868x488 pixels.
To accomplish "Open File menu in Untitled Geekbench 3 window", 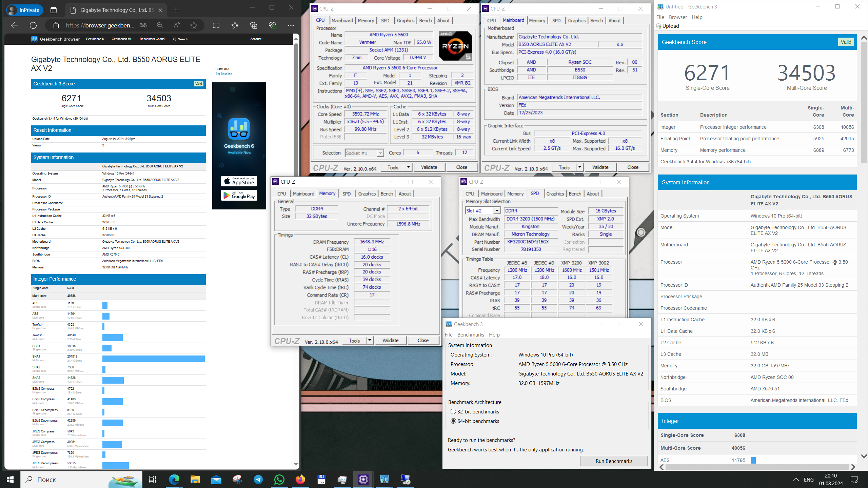I will coord(660,17).
